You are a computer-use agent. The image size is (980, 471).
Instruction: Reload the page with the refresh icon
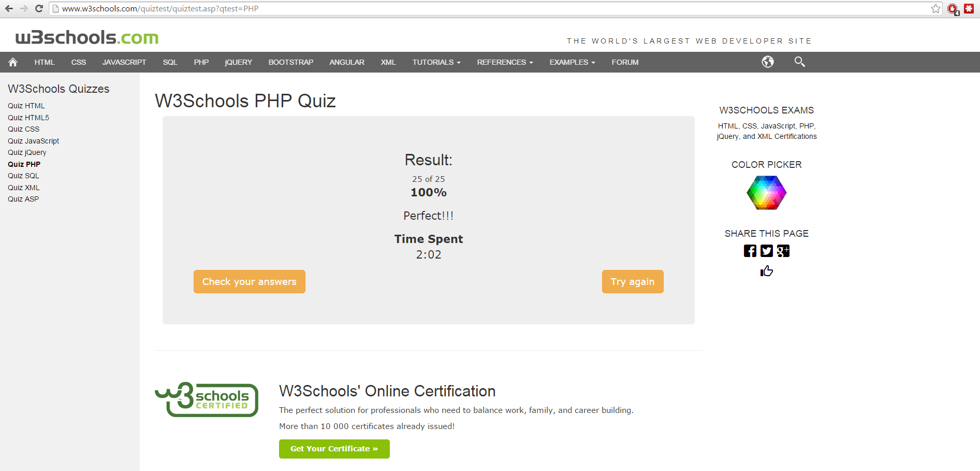39,9
